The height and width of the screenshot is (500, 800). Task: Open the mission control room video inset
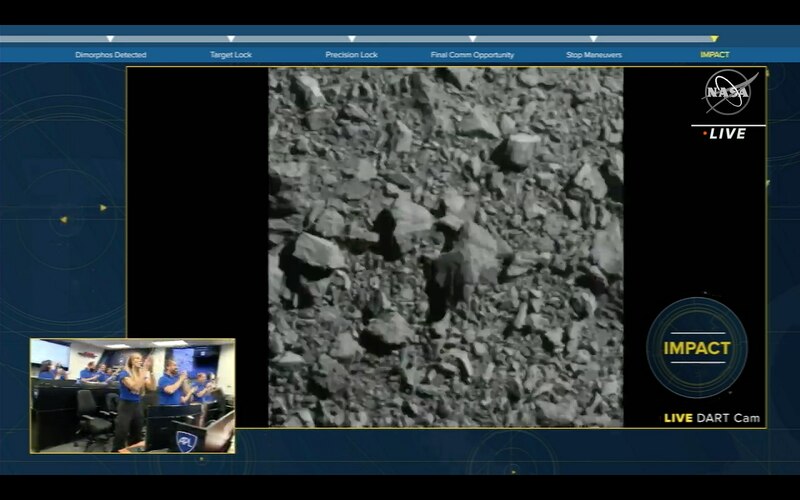133,396
